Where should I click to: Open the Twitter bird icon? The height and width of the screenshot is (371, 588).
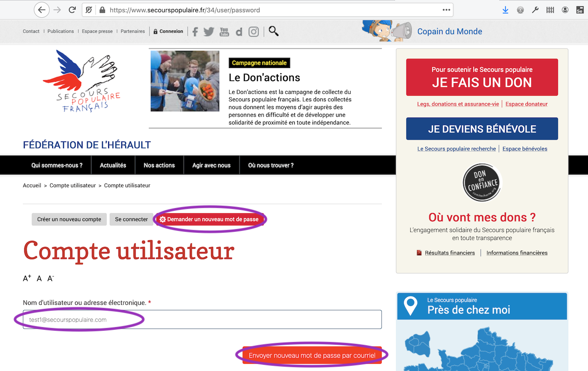209,32
